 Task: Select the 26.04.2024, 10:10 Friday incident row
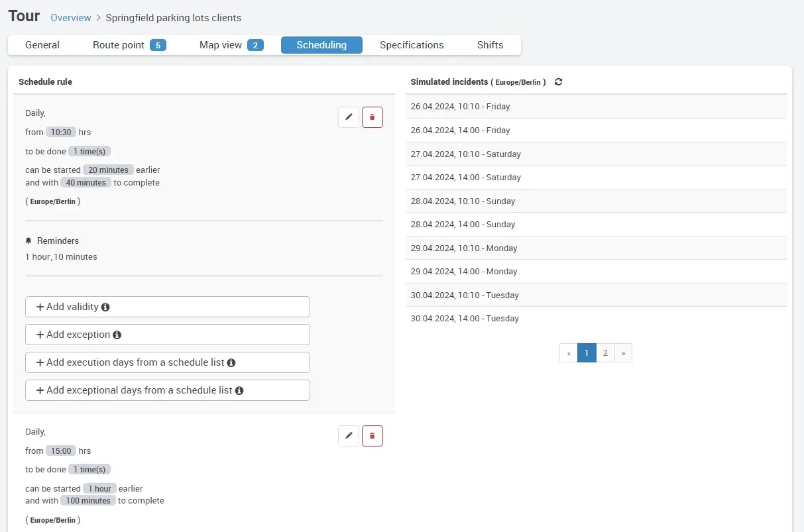pos(595,107)
